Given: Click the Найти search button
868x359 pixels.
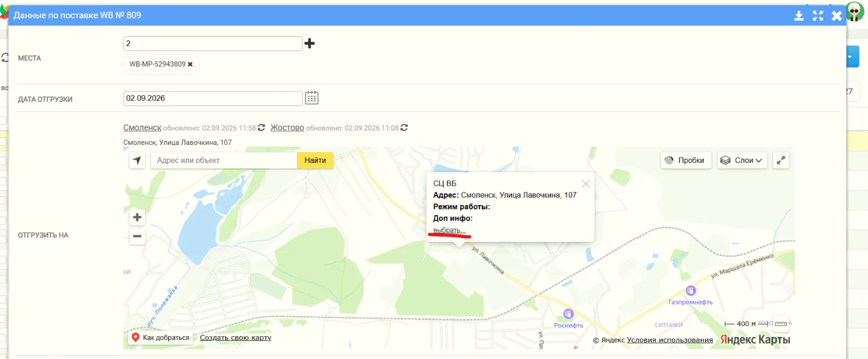Looking at the screenshot, I should (x=315, y=160).
